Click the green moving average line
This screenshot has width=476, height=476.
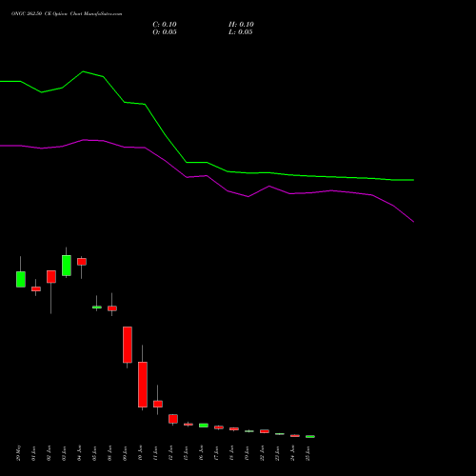coord(165,135)
